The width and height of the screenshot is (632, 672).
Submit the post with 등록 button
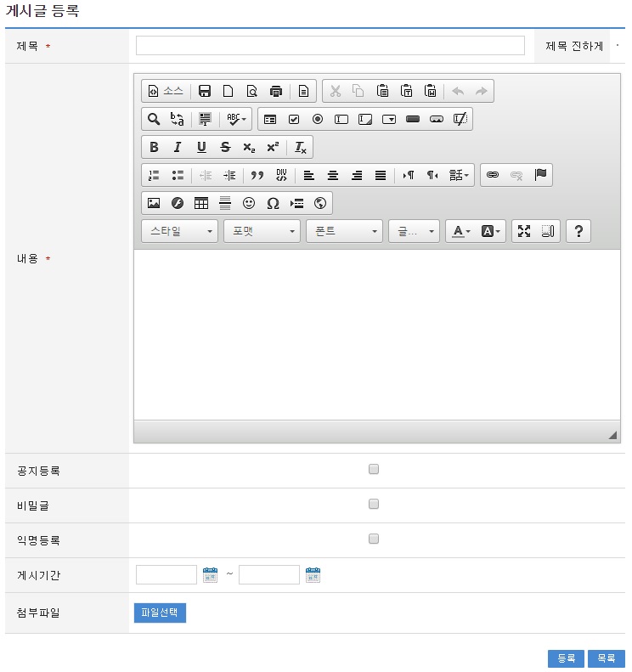point(566,658)
